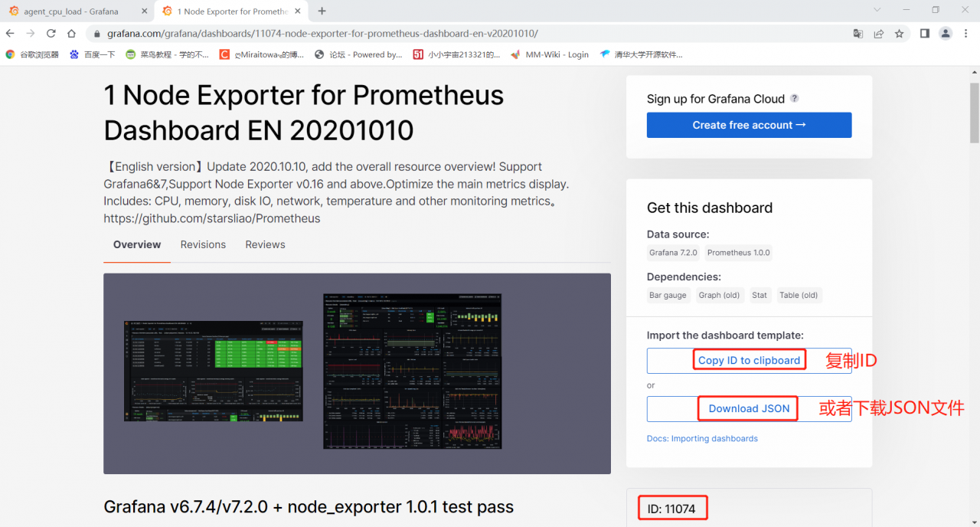980x527 pixels.
Task: Switch to the Reviews tab
Action: (265, 244)
